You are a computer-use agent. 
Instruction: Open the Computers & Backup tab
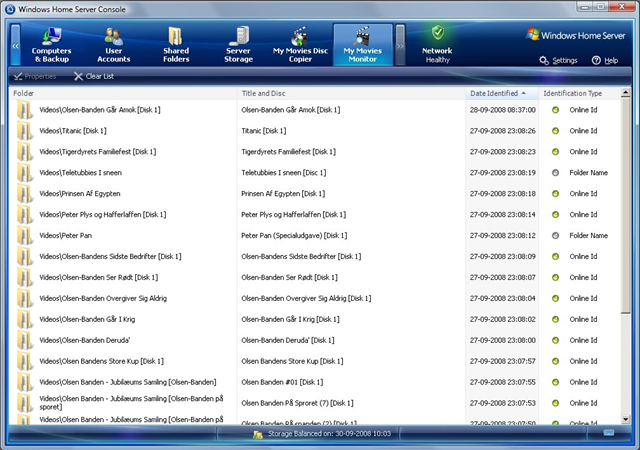point(51,45)
